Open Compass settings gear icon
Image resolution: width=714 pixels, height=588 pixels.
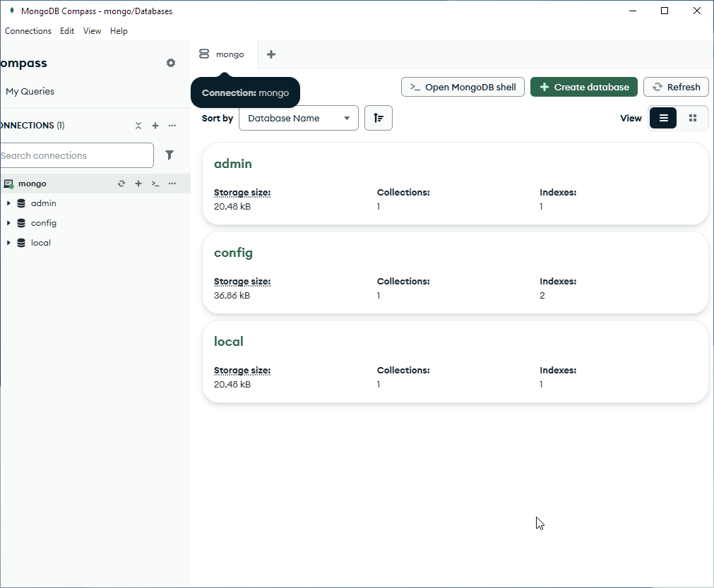tap(171, 63)
